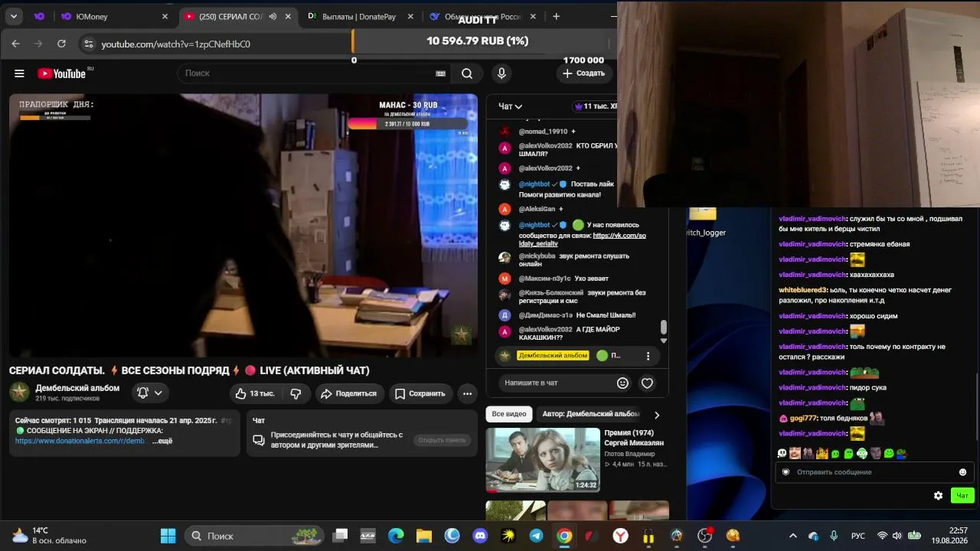The width and height of the screenshot is (980, 551).
Task: Open the clock showing 22:57
Action: (x=949, y=536)
